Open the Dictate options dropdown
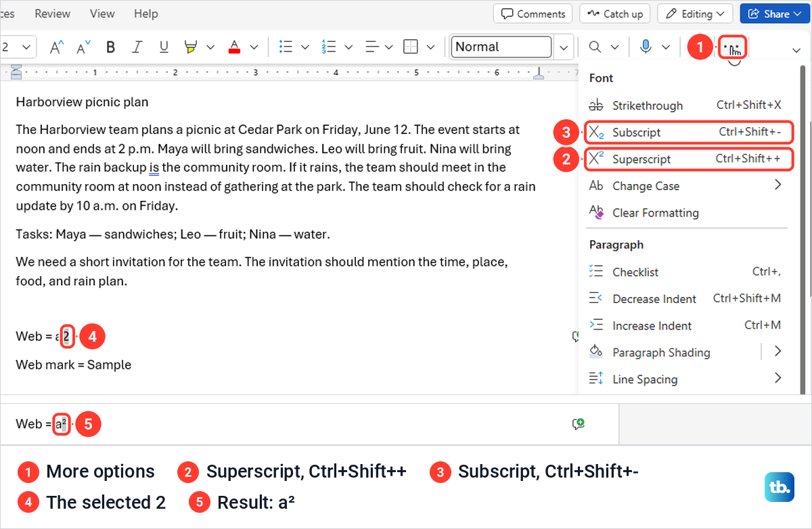Image resolution: width=812 pixels, height=529 pixels. [666, 47]
